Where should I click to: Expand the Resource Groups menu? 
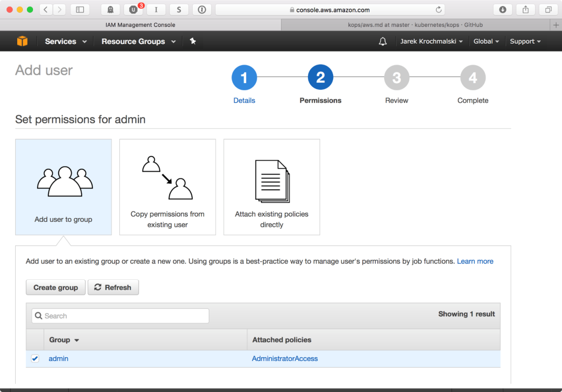(x=139, y=41)
